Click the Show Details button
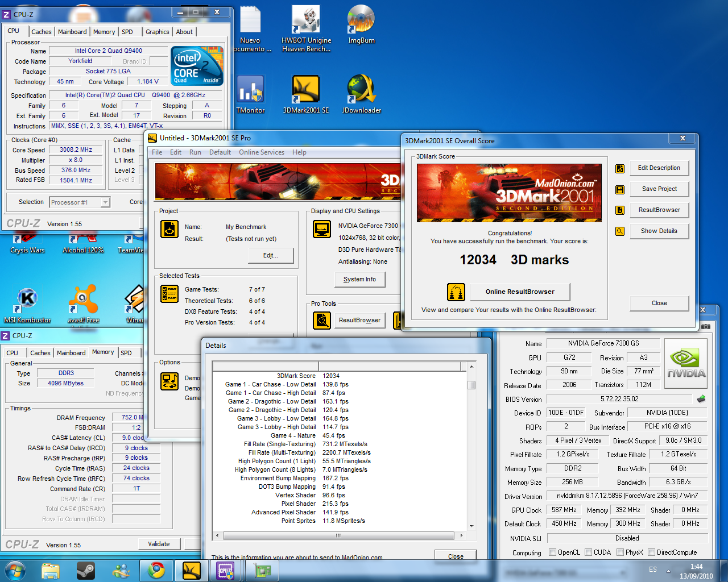The height and width of the screenshot is (582, 728). click(x=659, y=231)
